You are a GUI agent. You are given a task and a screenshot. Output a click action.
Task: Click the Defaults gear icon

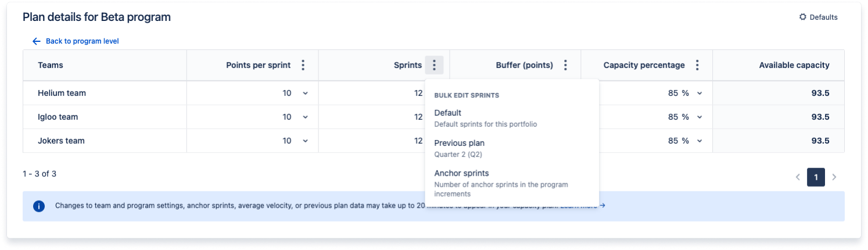[x=803, y=17]
